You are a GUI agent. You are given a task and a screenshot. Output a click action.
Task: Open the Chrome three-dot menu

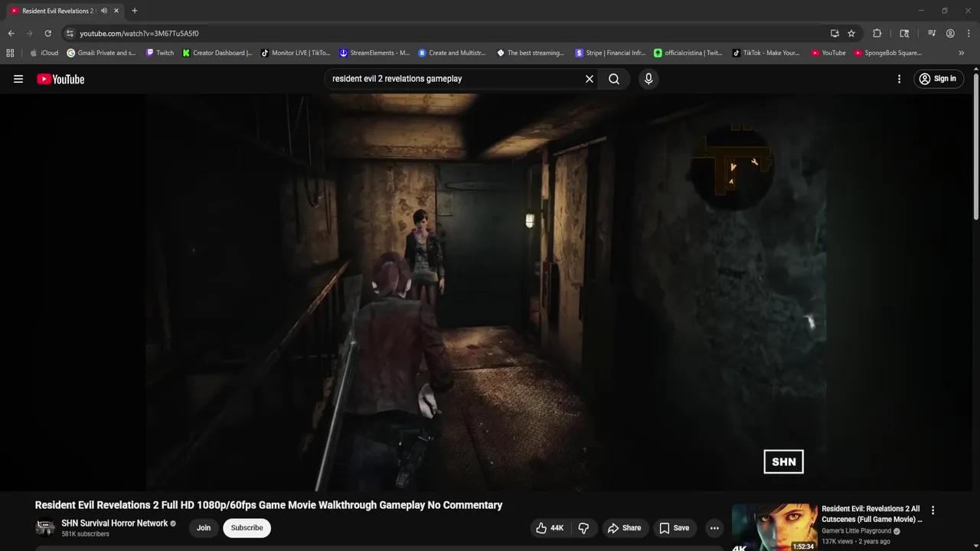point(969,34)
